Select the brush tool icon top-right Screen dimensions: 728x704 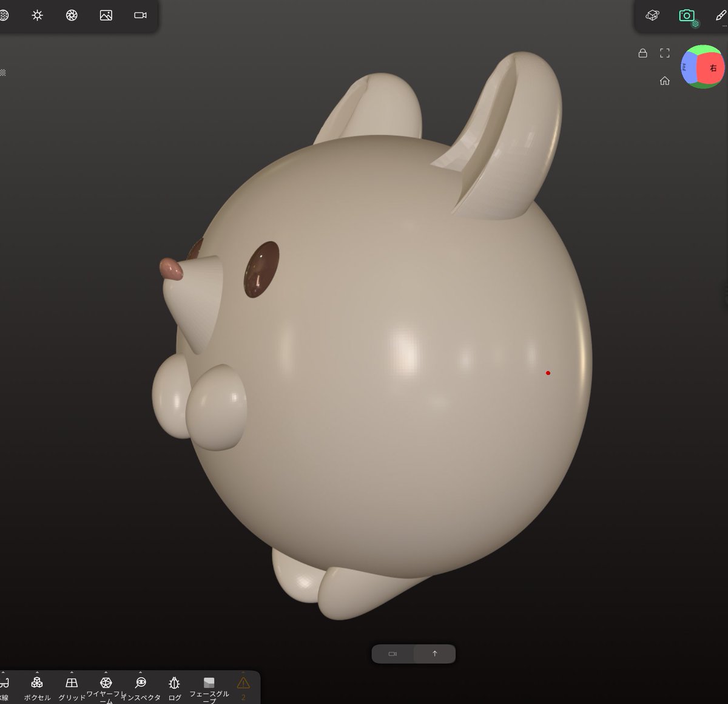(721, 15)
